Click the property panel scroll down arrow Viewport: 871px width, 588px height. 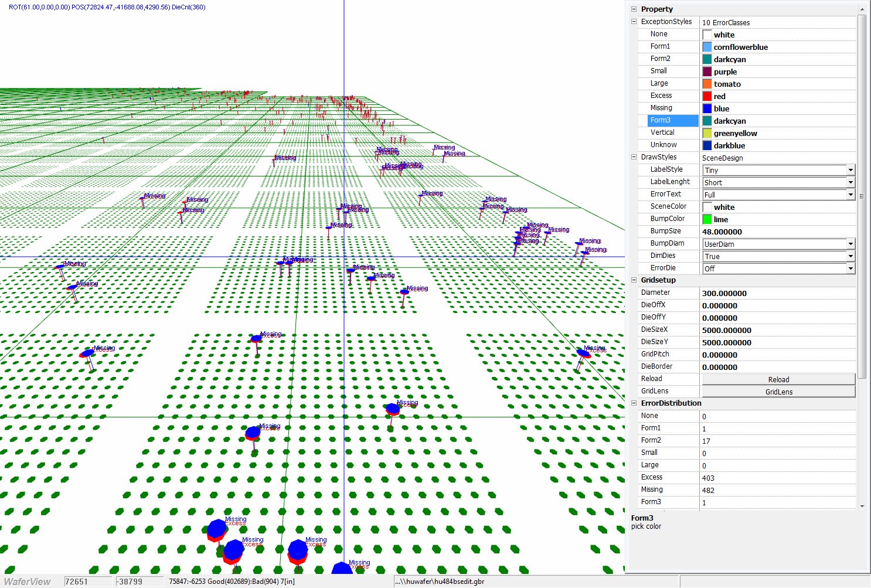[x=862, y=506]
